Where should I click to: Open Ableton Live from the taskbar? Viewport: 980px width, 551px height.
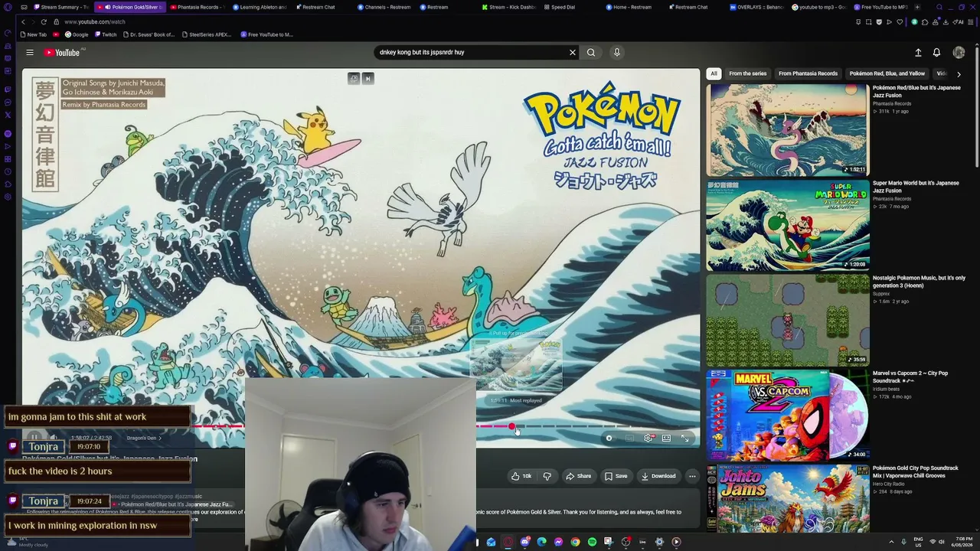642,542
